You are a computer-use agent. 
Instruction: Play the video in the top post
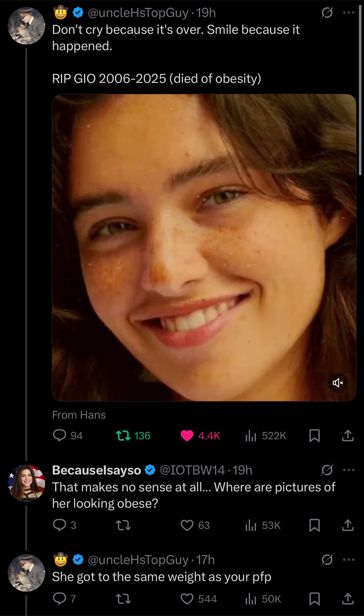pyautogui.click(x=204, y=247)
